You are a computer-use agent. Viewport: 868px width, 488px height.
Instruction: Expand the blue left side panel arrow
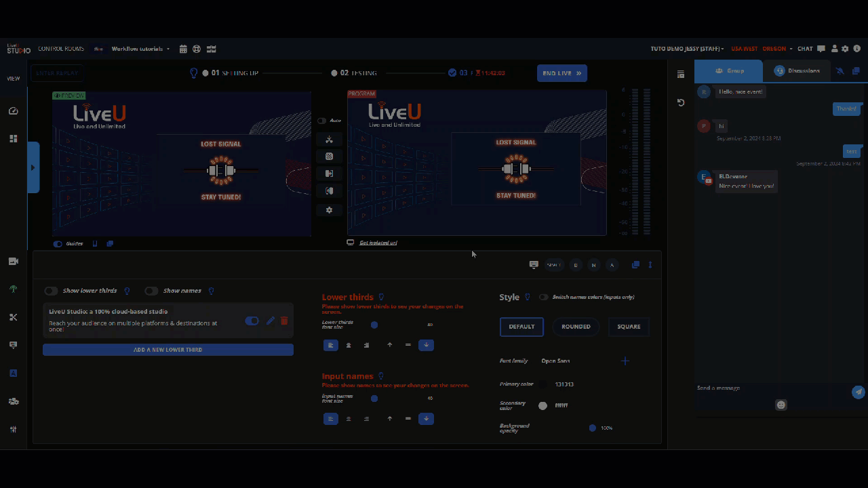pyautogui.click(x=33, y=167)
